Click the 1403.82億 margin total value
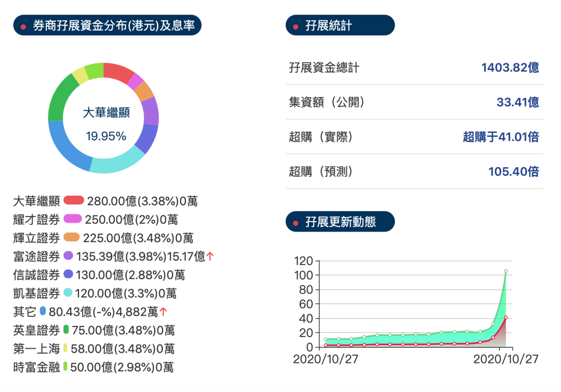The image size is (561, 392). click(x=510, y=67)
